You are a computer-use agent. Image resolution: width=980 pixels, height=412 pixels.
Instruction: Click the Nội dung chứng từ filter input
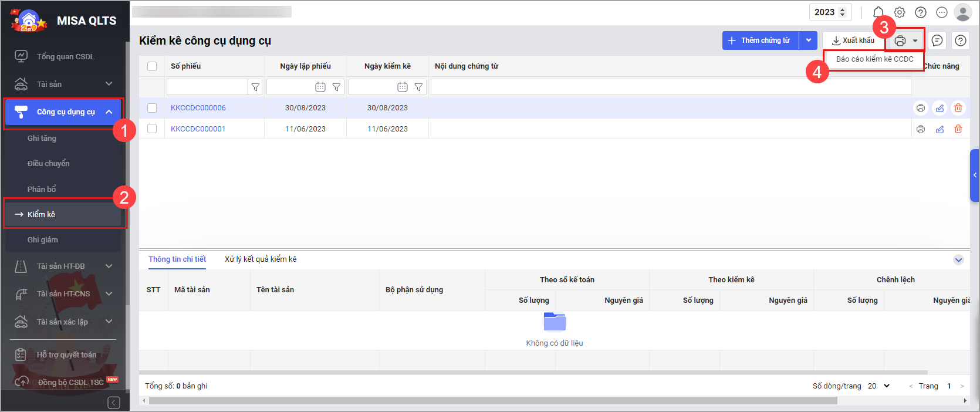point(671,87)
